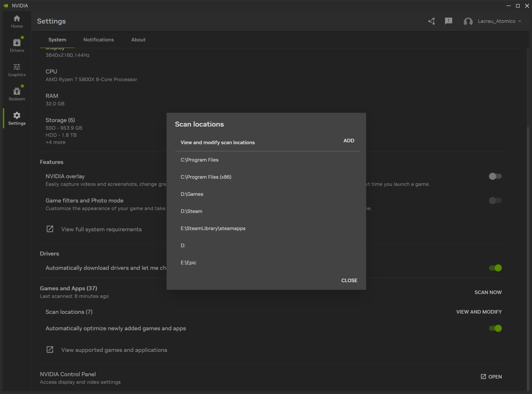Click Games and Apps (37) heading
This screenshot has width=532, height=394.
[x=69, y=288]
